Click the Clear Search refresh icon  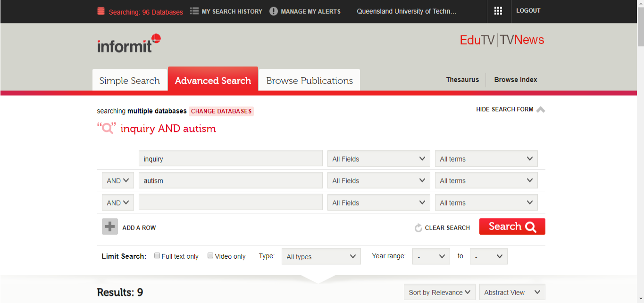pyautogui.click(x=418, y=228)
